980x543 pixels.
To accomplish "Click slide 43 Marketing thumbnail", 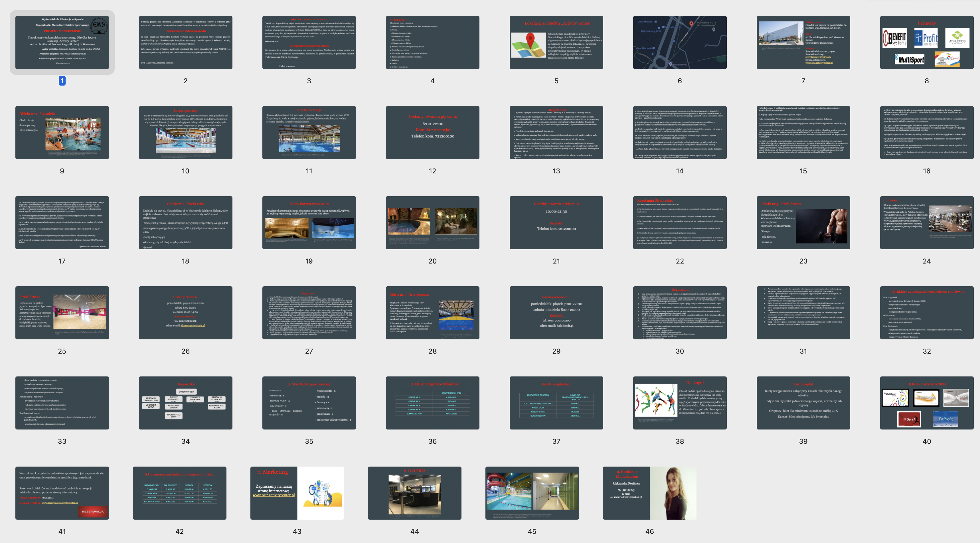I will (297, 493).
